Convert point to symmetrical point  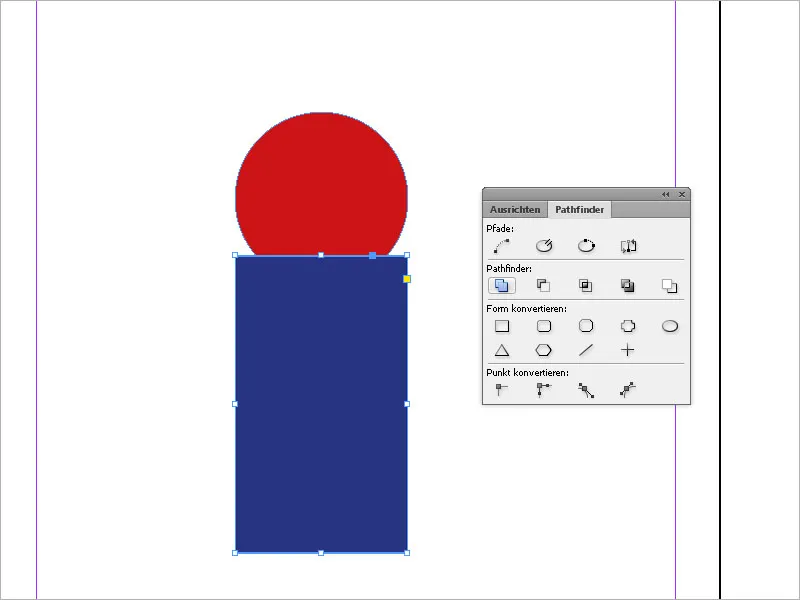628,390
